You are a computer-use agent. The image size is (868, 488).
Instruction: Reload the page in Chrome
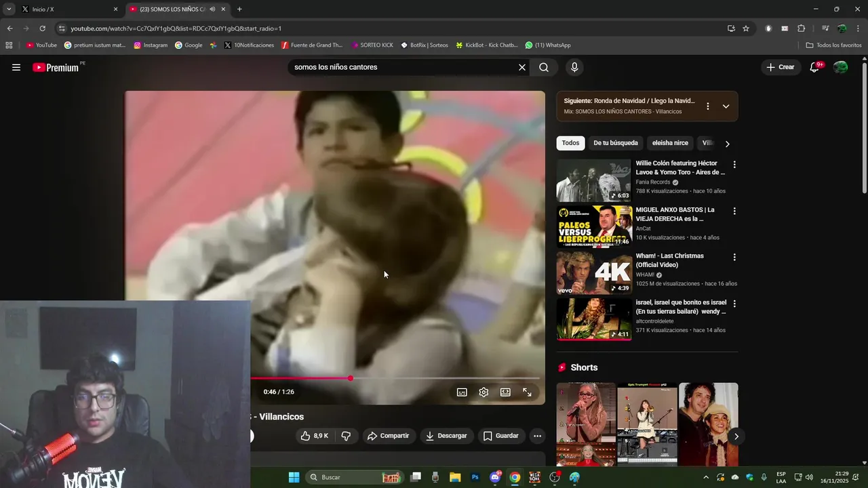click(42, 28)
